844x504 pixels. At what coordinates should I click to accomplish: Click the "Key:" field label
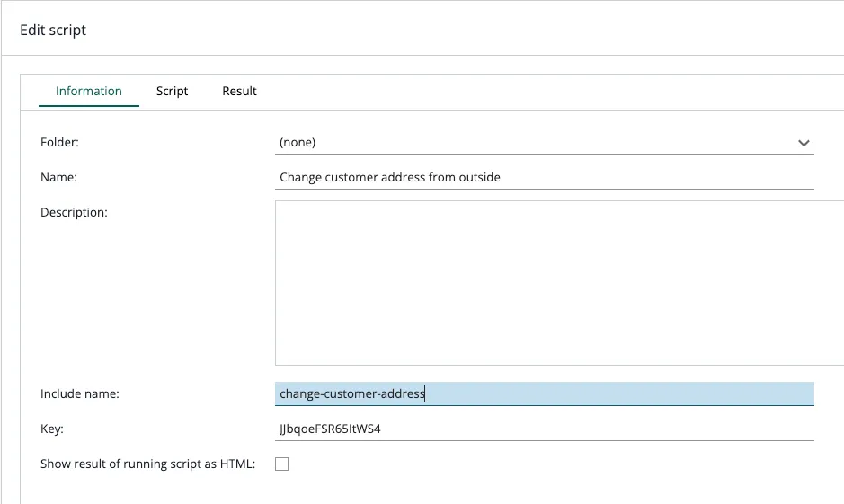coord(52,429)
